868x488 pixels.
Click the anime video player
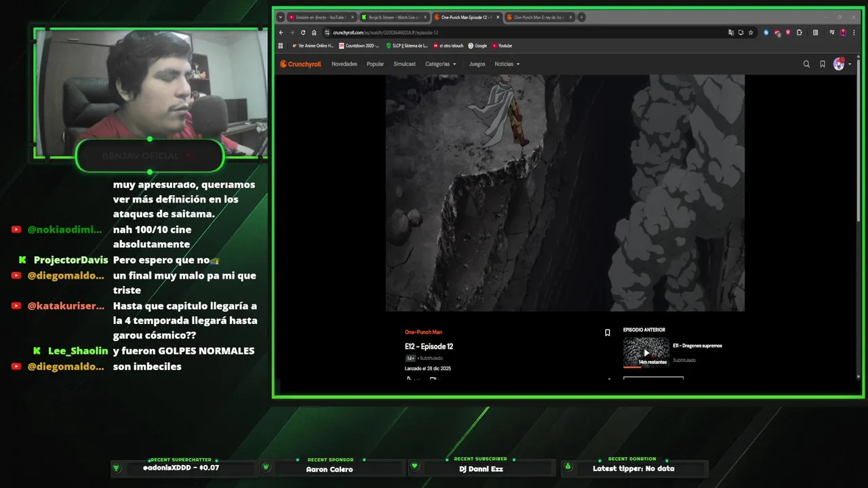(565, 193)
